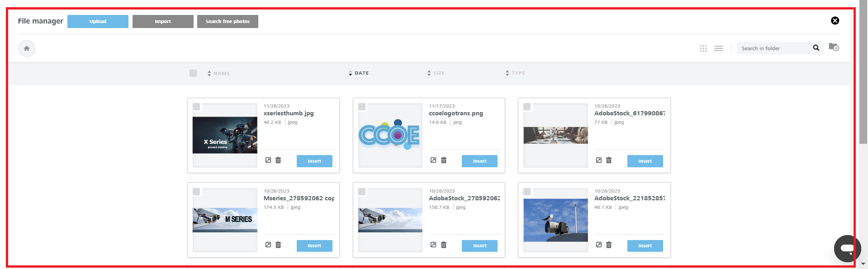This screenshot has height=269, width=868.
Task: Open the blue sky seagull thumbnail
Action: click(x=555, y=220)
